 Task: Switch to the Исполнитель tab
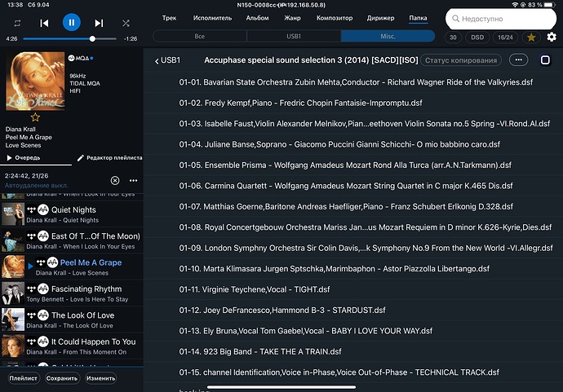click(212, 18)
